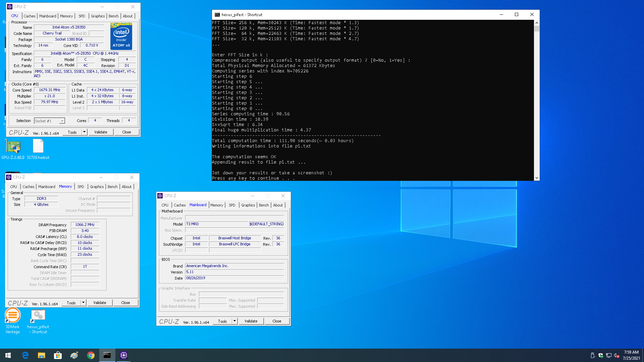
Task: Click the muted volume tray icon
Action: (x=616, y=356)
